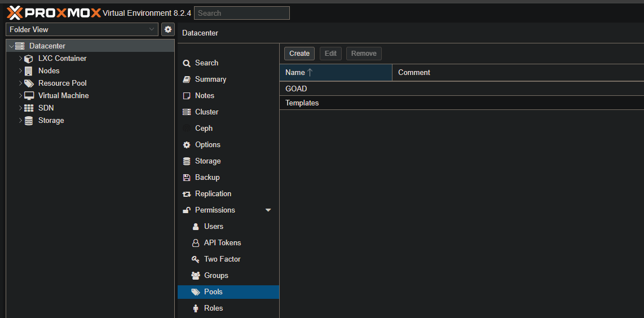Click the LXC Container cube icon

(x=29, y=59)
